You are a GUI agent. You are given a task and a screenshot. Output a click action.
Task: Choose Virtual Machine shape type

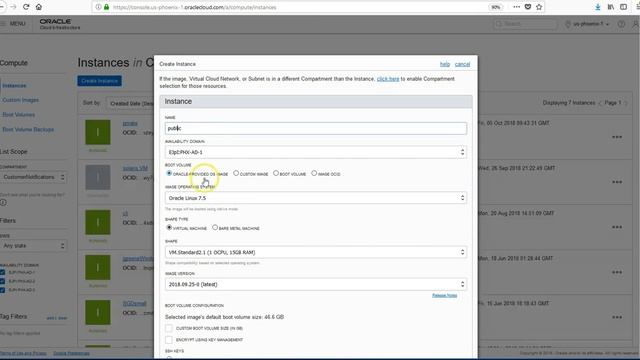pos(169,228)
